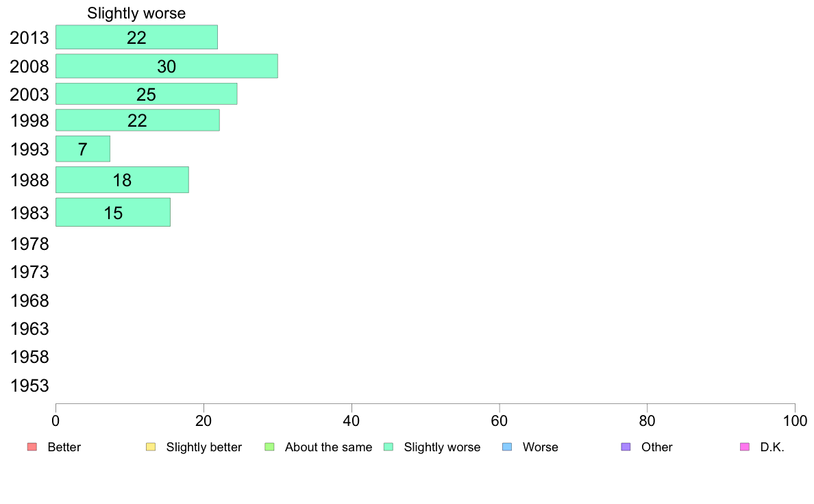The width and height of the screenshot is (814, 504).
Task: Select the 1983 bar showing 15
Action: tap(112, 212)
